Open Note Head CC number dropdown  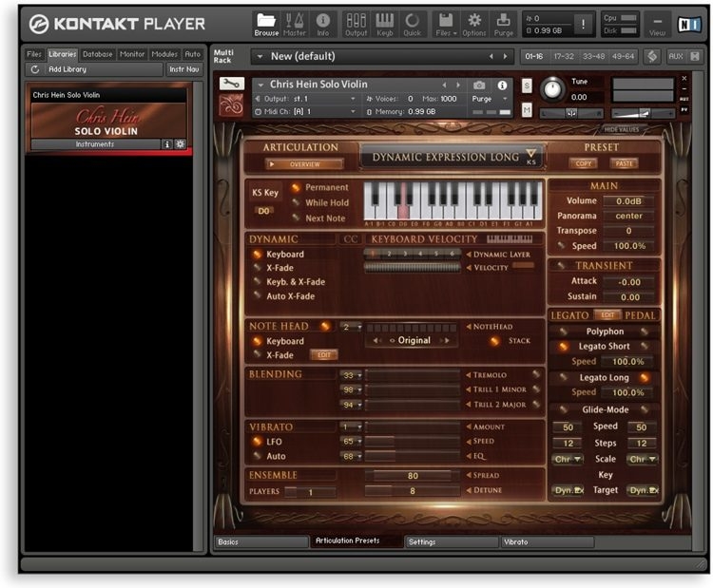click(x=352, y=327)
